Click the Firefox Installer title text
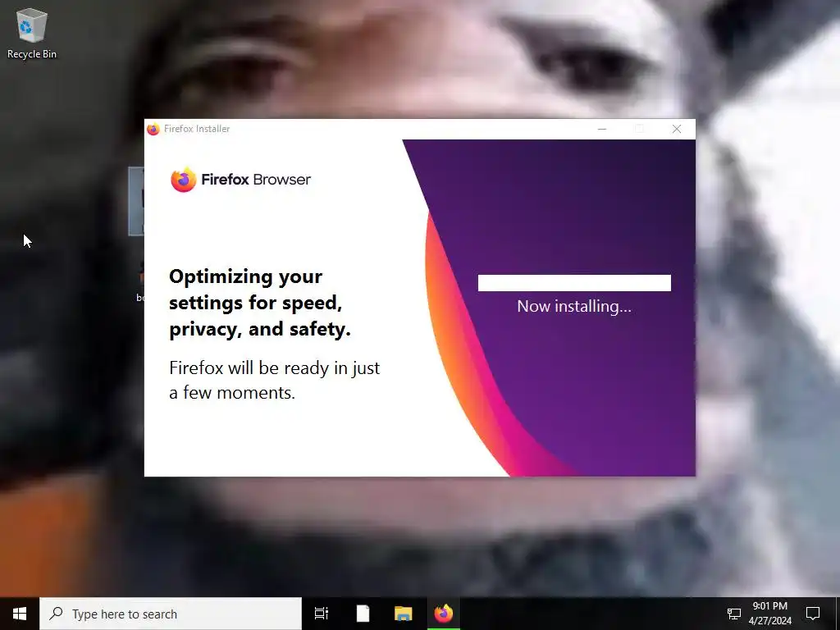 (x=197, y=129)
